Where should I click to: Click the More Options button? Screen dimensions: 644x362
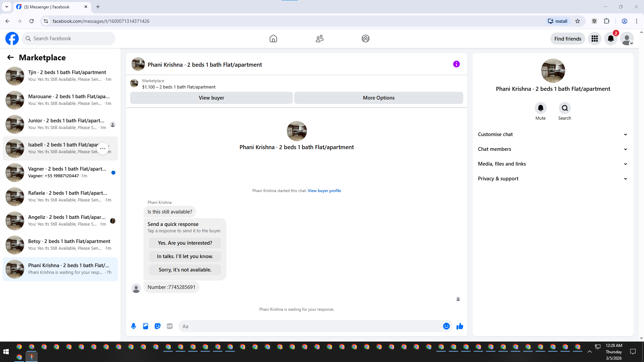tap(379, 98)
